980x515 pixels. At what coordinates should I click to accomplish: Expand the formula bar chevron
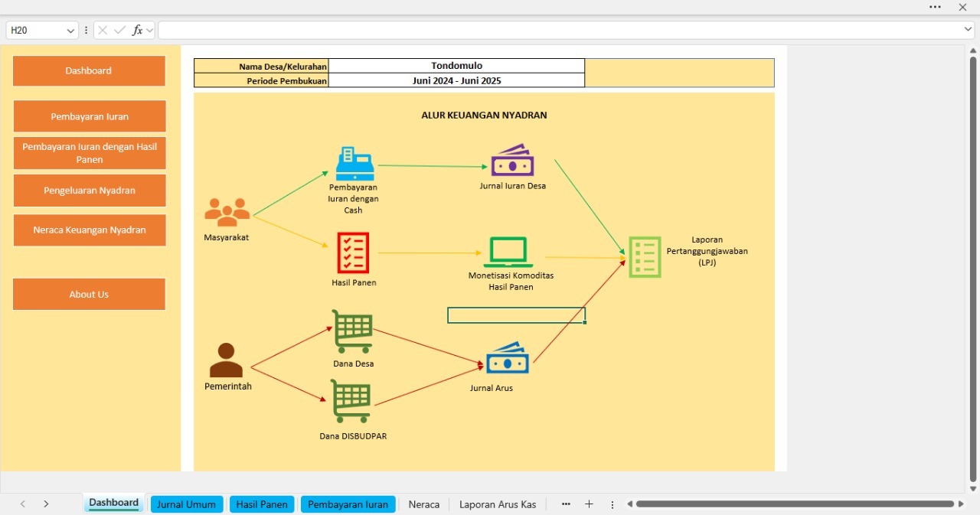coord(969,30)
